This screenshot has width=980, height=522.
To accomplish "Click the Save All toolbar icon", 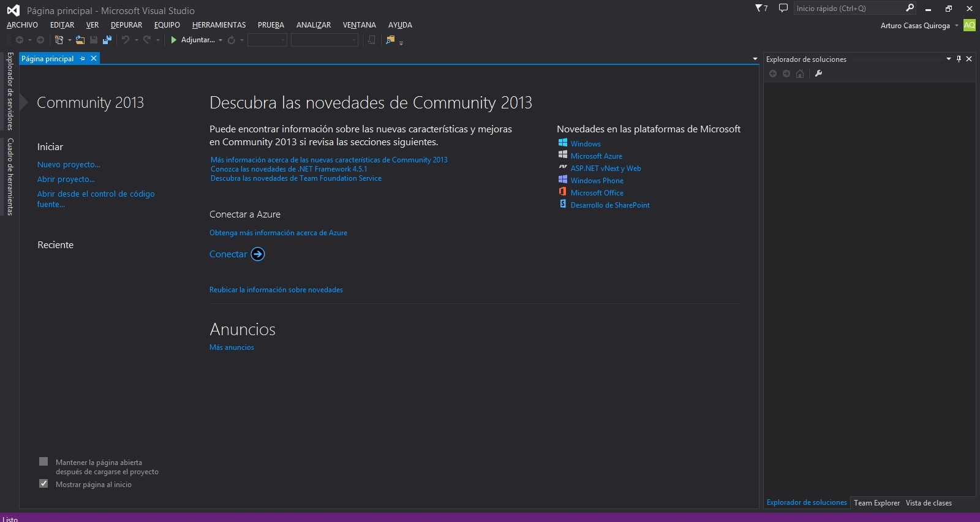I will coord(107,40).
